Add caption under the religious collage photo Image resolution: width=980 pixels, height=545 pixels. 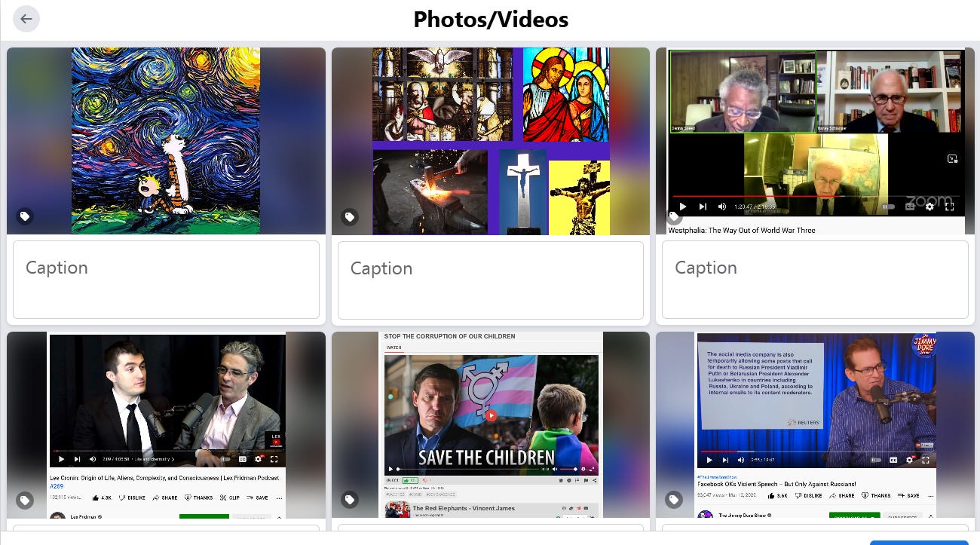coord(491,280)
